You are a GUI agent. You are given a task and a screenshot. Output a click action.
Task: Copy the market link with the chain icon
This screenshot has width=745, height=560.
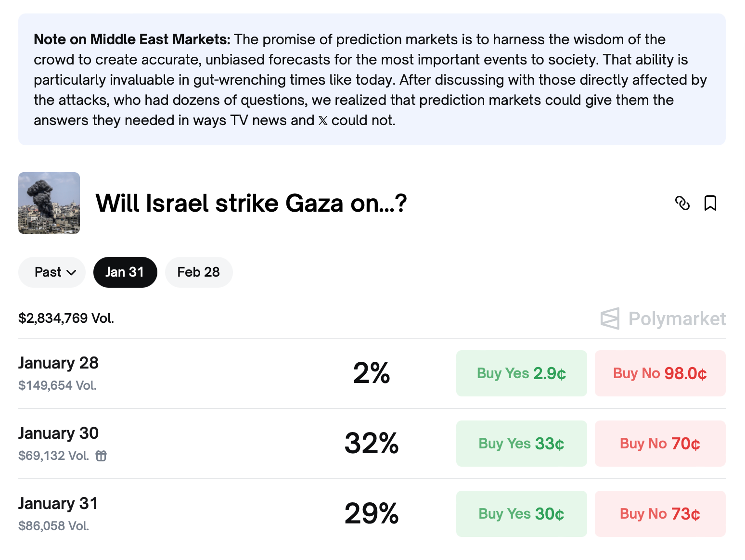point(682,203)
